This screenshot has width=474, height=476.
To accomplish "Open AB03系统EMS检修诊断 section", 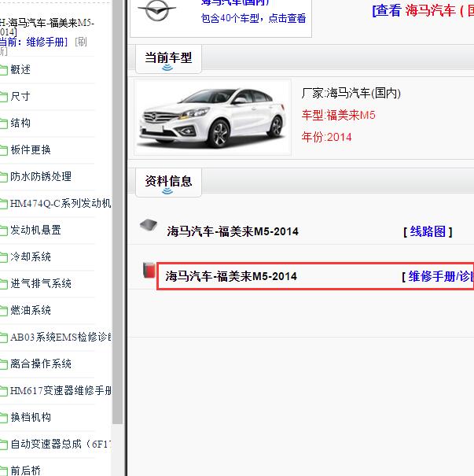I will click(61, 337).
